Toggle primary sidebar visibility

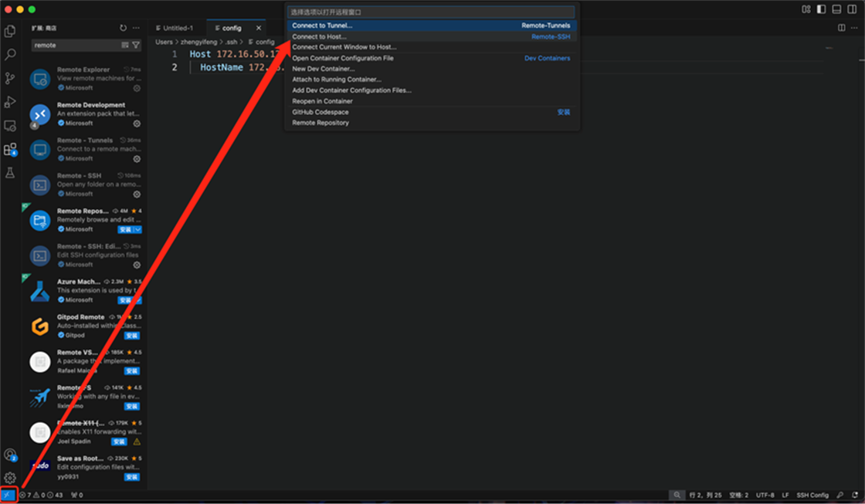click(822, 9)
